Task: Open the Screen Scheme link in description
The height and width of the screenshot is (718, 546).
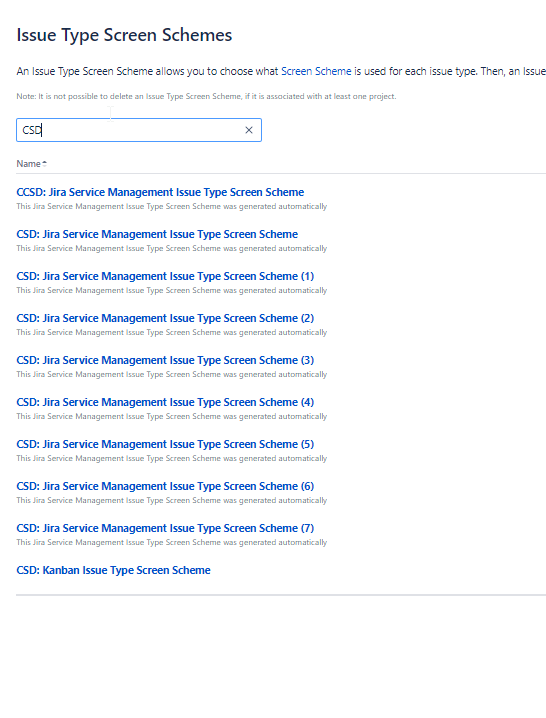Action: pos(316,71)
